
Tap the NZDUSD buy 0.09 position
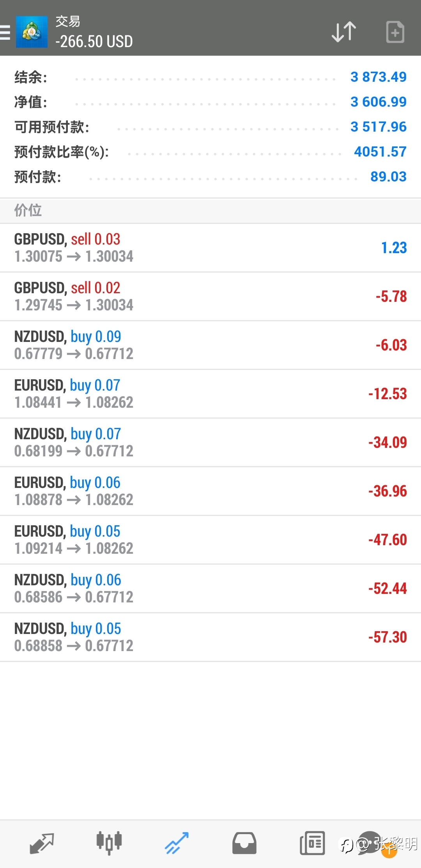pos(210,345)
